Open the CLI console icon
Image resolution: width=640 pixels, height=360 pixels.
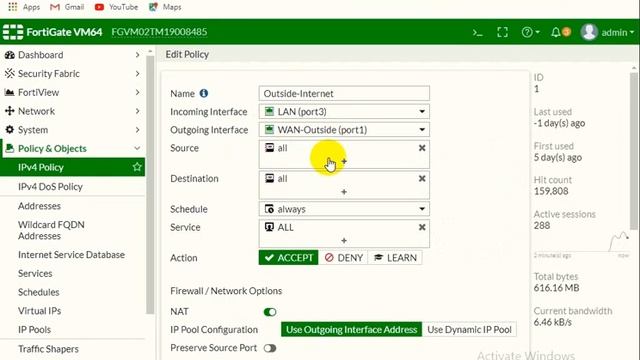pyautogui.click(x=478, y=32)
